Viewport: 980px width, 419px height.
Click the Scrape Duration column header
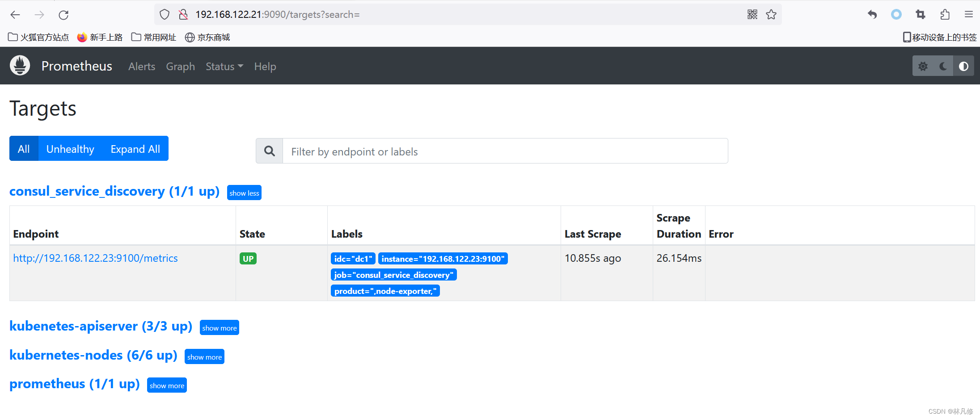679,226
